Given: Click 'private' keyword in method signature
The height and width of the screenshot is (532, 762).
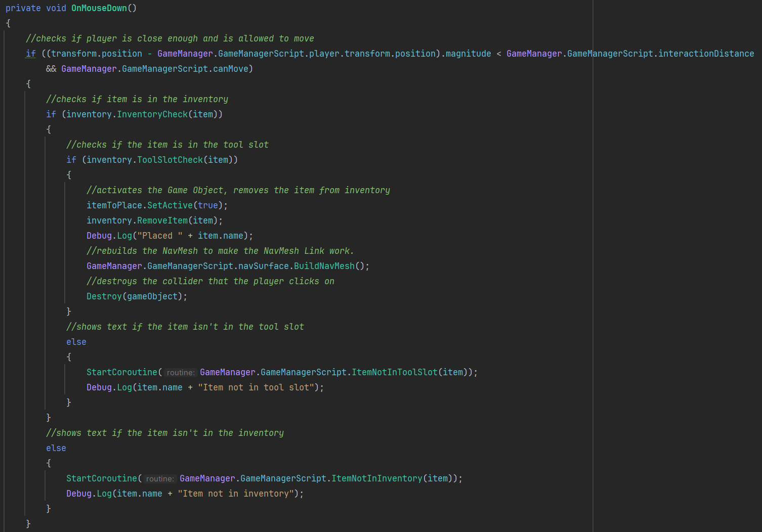Looking at the screenshot, I should click(x=23, y=8).
